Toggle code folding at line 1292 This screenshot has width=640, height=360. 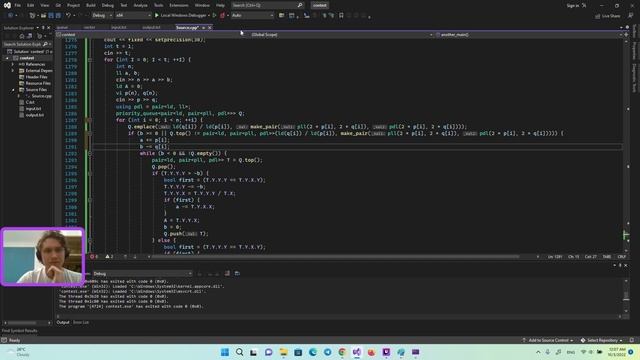pos(90,153)
